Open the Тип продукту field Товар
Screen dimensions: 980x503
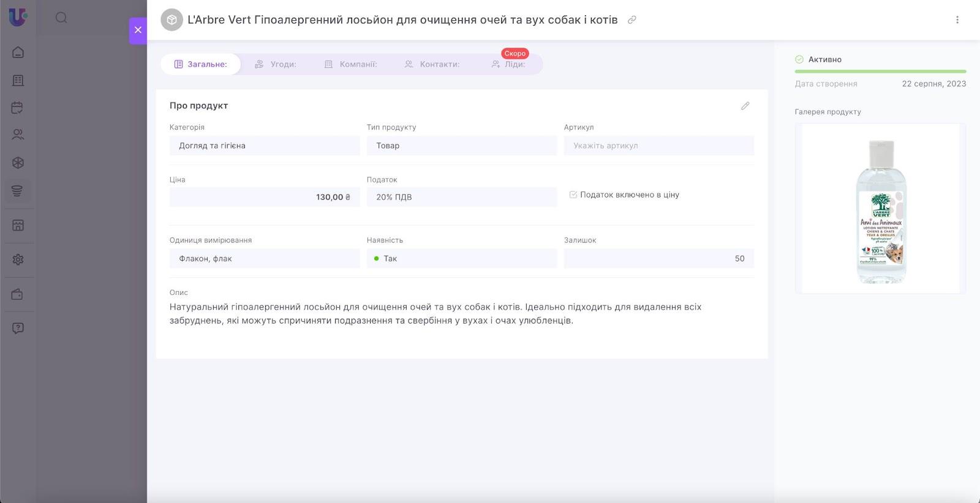(462, 146)
